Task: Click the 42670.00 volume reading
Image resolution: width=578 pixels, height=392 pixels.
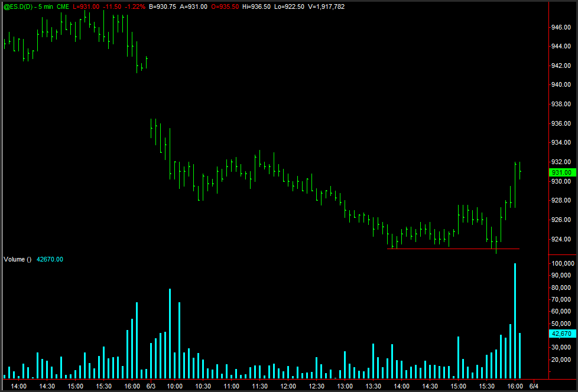Action: [50, 260]
